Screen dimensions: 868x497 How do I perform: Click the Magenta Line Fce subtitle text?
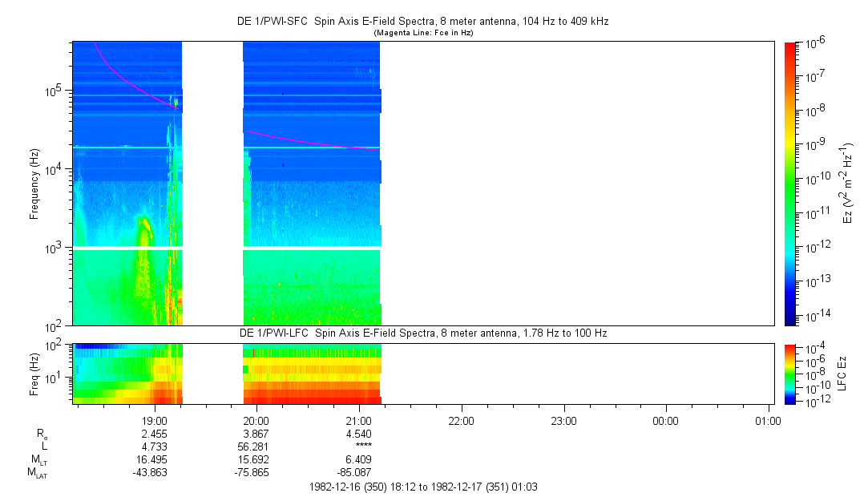[x=425, y=32]
